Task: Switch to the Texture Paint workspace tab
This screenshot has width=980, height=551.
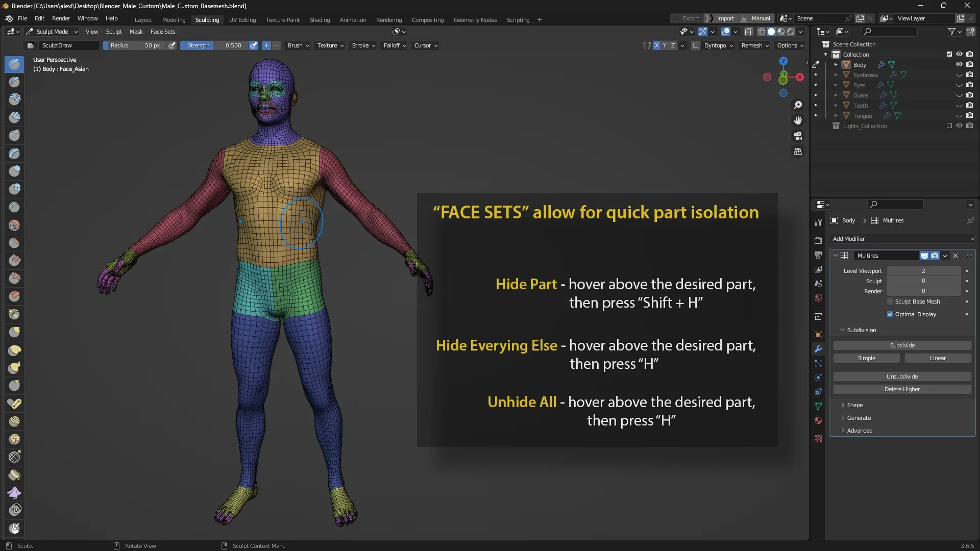Action: tap(282, 20)
